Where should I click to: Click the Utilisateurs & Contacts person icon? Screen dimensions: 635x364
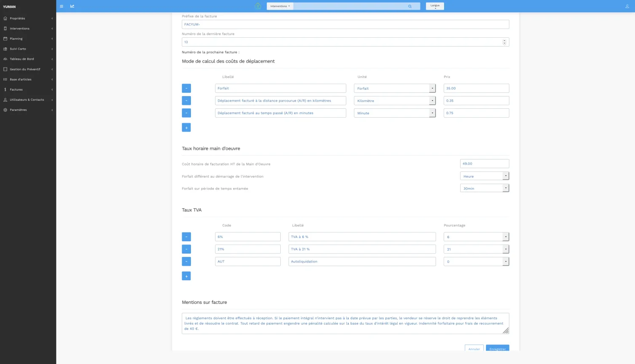coord(5,100)
